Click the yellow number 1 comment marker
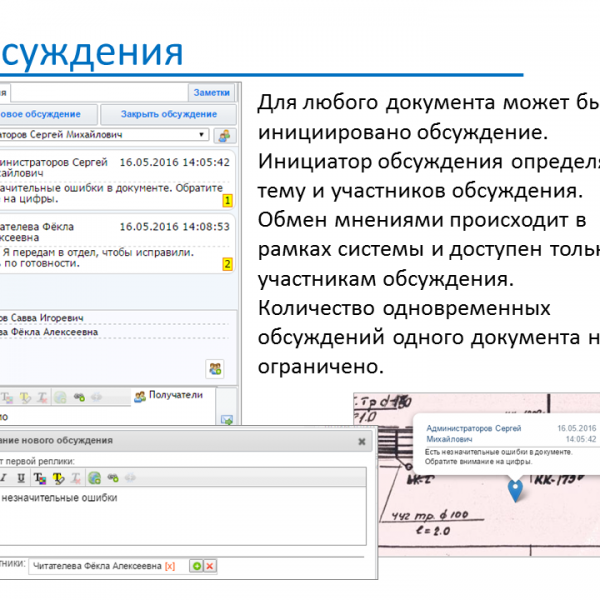This screenshot has width=600, height=600. (x=227, y=201)
